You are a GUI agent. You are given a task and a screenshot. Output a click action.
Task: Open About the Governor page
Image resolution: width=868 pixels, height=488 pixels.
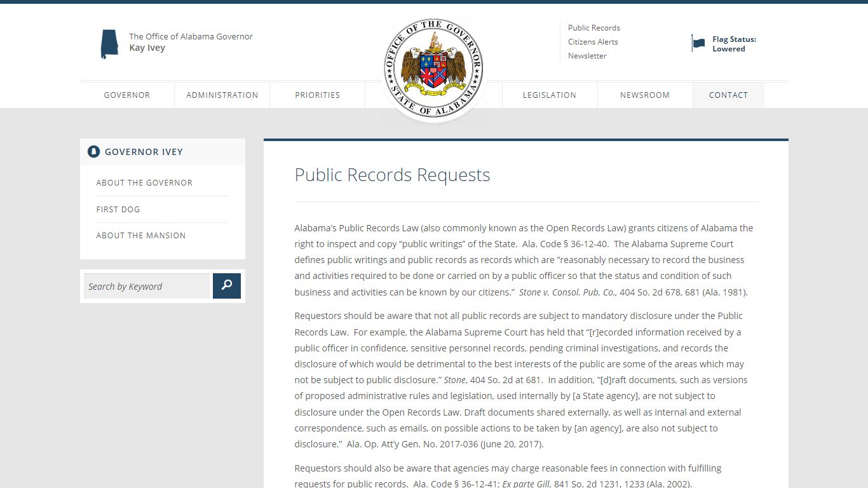point(144,183)
